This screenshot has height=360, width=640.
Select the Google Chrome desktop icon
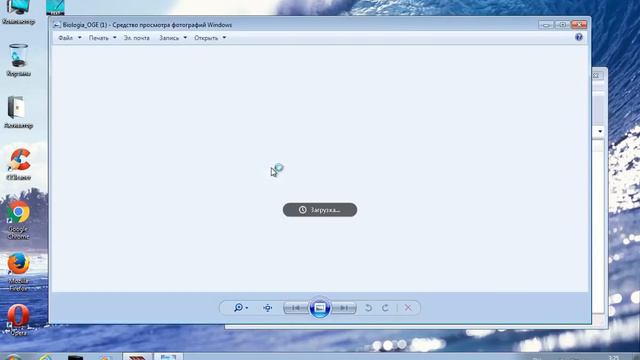(x=18, y=220)
